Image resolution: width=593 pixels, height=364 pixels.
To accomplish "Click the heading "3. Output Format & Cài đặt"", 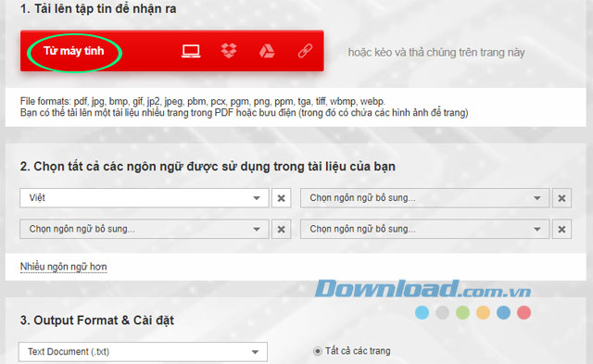I will click(x=96, y=320).
